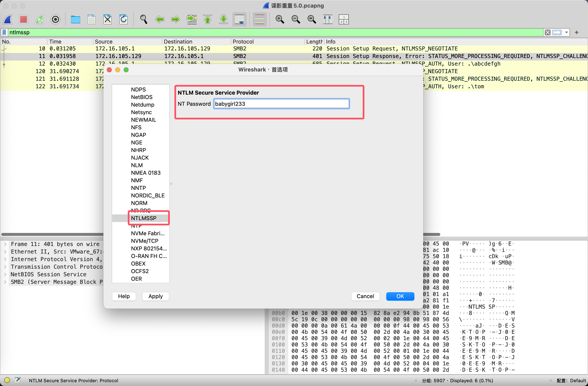Select packet 122 row in packet list
This screenshot has width=588, height=386.
click(52, 86)
